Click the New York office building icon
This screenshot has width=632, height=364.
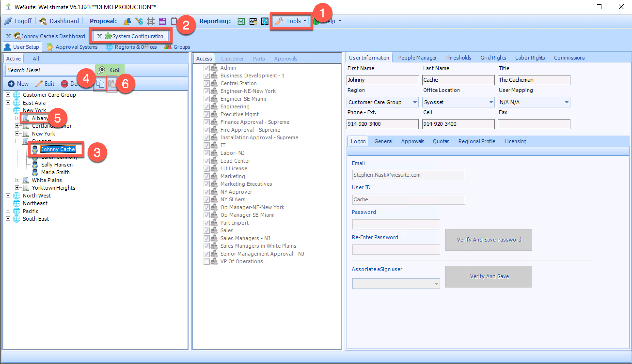tap(26, 134)
